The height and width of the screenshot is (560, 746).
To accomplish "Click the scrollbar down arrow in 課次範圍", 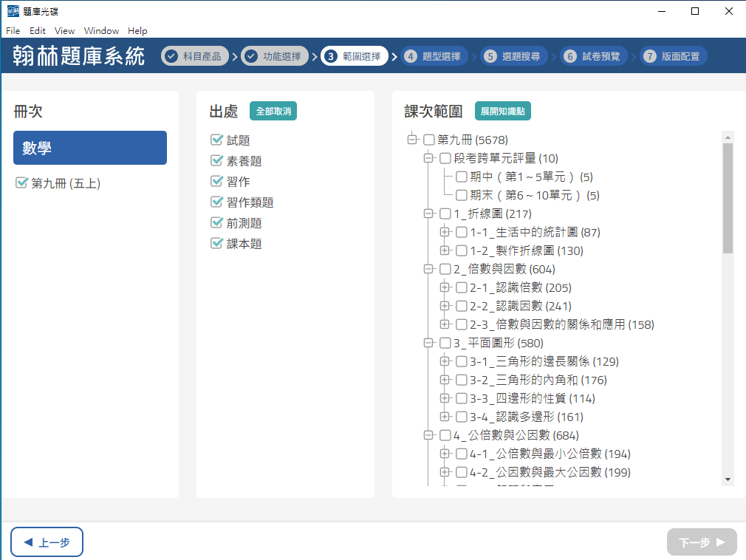I will 728,479.
